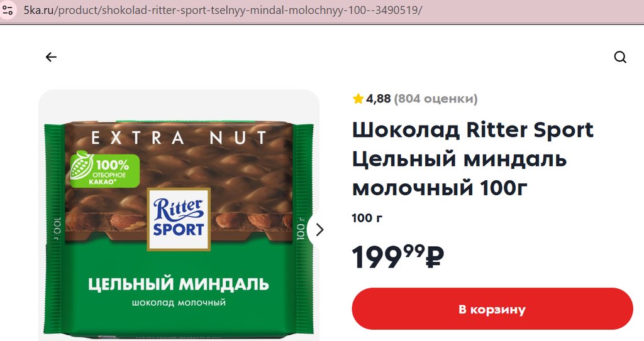This screenshot has width=644, height=341.
Task: Click the 100% отборное какао green badge
Action: 104,169
